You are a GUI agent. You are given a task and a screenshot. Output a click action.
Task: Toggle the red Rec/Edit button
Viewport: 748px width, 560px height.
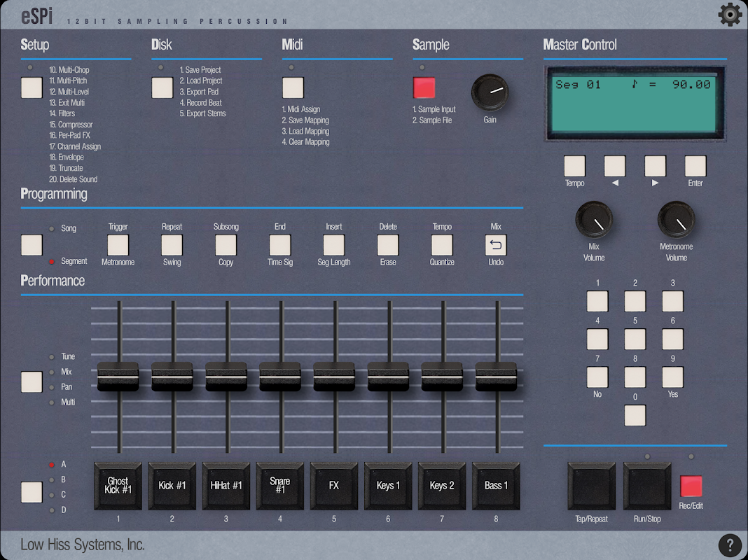tap(691, 486)
